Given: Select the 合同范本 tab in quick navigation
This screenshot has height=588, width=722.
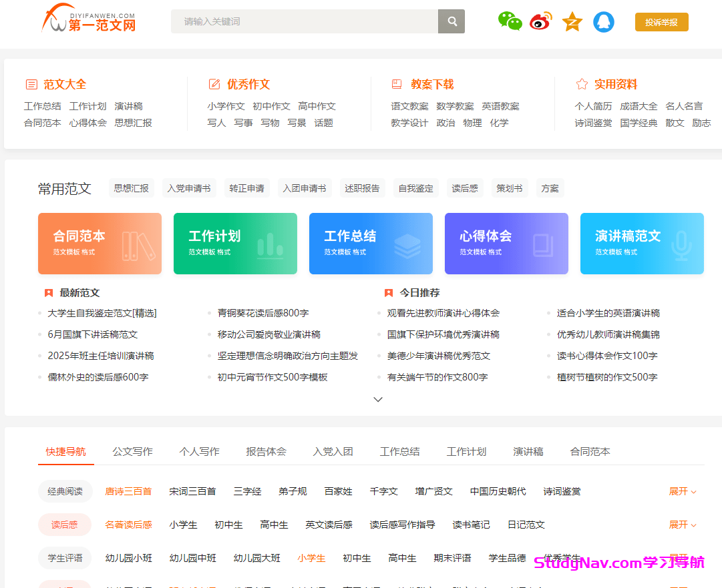Looking at the screenshot, I should point(590,452).
